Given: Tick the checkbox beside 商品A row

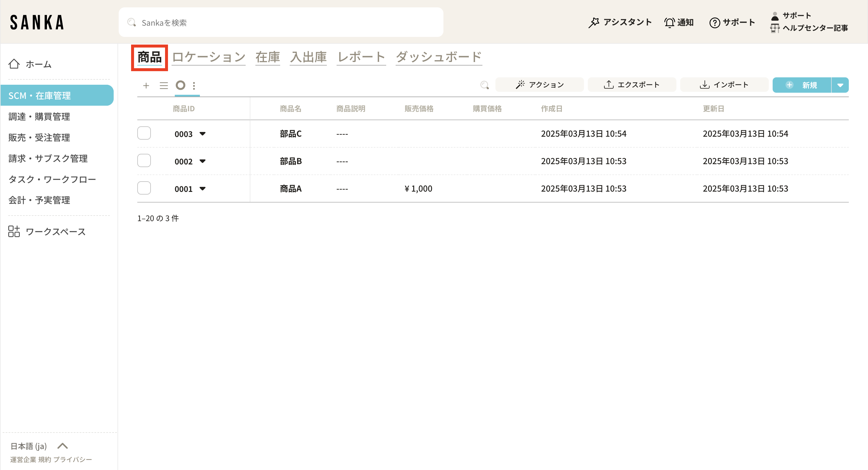Looking at the screenshot, I should (x=144, y=188).
